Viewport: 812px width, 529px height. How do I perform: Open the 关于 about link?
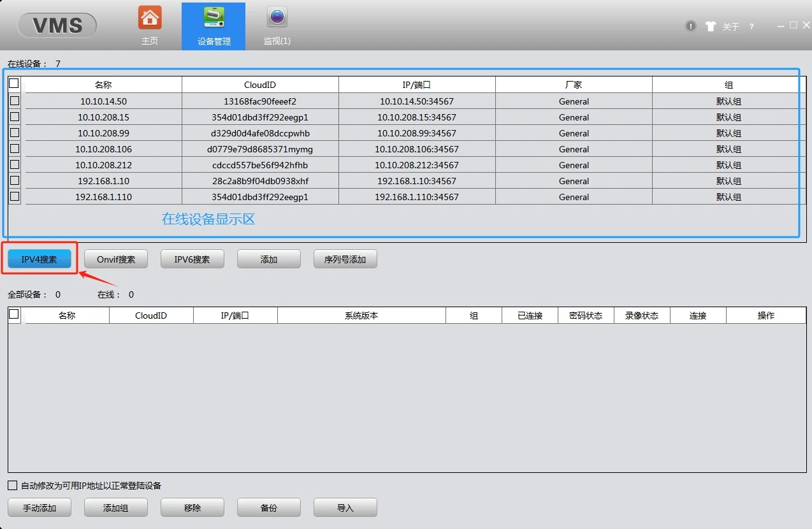[731, 27]
